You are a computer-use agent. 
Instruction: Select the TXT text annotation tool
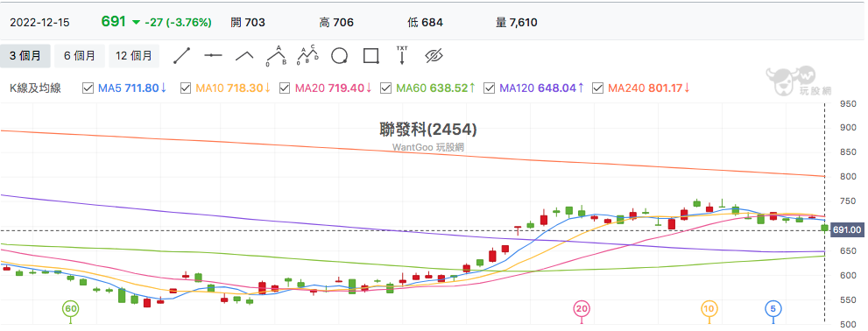(x=402, y=55)
